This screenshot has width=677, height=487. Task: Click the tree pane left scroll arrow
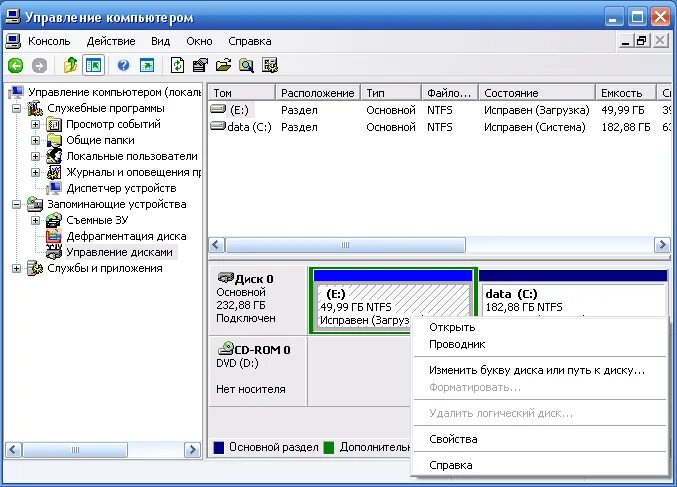[x=13, y=450]
